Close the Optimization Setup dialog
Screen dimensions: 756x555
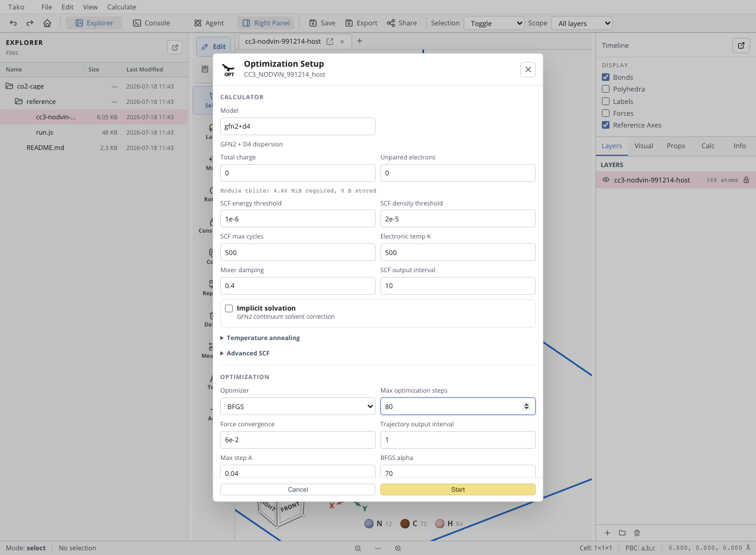[x=528, y=69]
